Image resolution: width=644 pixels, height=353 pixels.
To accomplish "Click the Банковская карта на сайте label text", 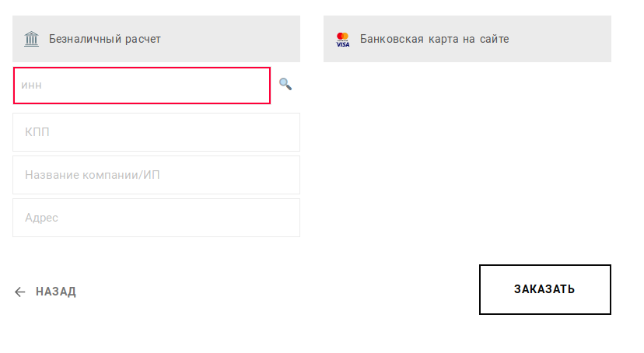I will pos(435,39).
